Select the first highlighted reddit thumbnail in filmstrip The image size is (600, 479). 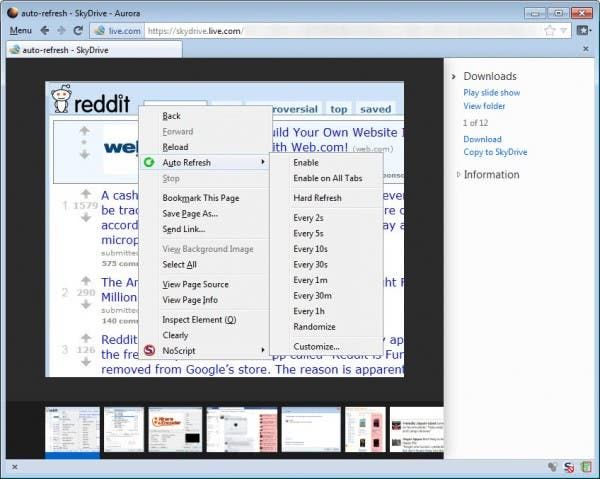click(72, 430)
